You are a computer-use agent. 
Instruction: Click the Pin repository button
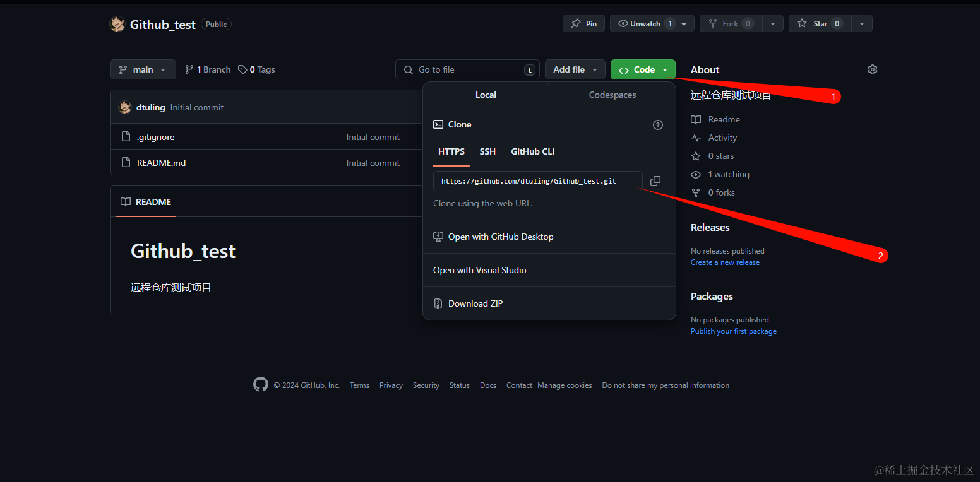[583, 23]
